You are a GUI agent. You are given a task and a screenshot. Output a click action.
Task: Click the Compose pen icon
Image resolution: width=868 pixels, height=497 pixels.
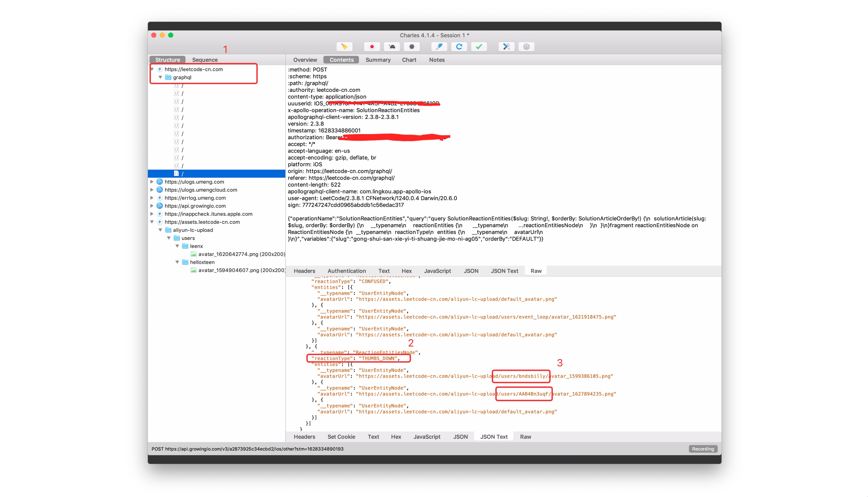coord(439,47)
